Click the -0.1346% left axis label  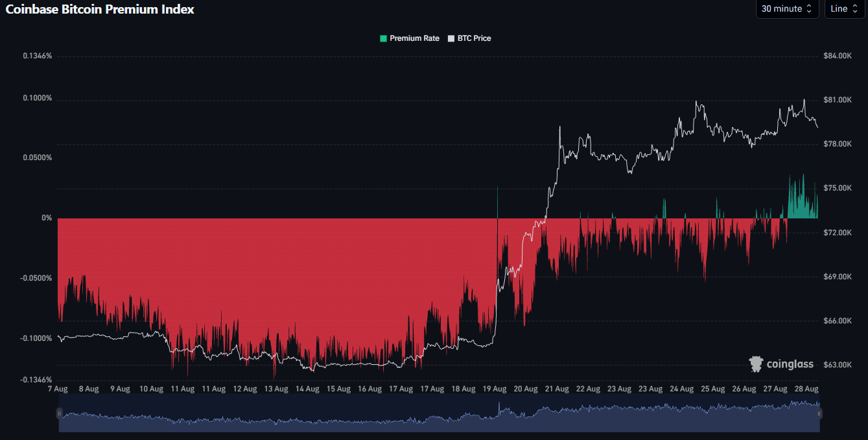tap(36, 380)
